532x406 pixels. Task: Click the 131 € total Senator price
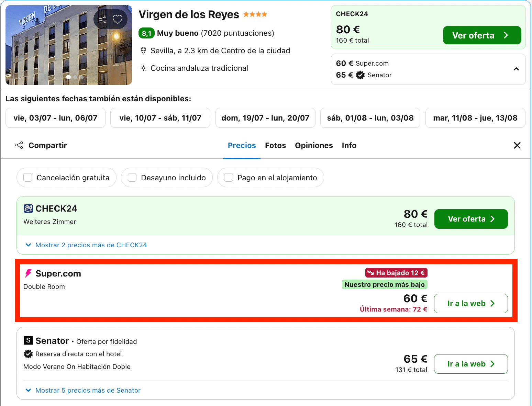[x=411, y=370]
